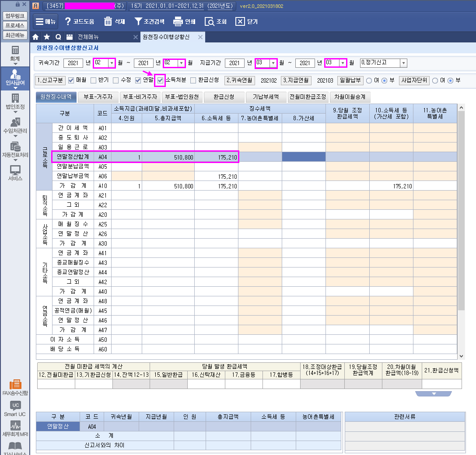
Task: Click the 삭제 trash icon
Action: coord(108,21)
